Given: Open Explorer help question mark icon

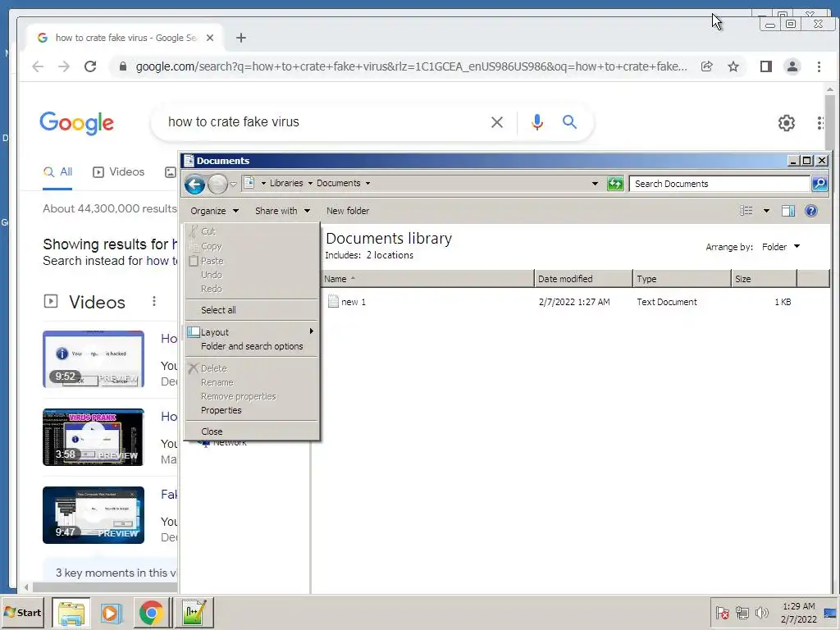Looking at the screenshot, I should coord(811,211).
